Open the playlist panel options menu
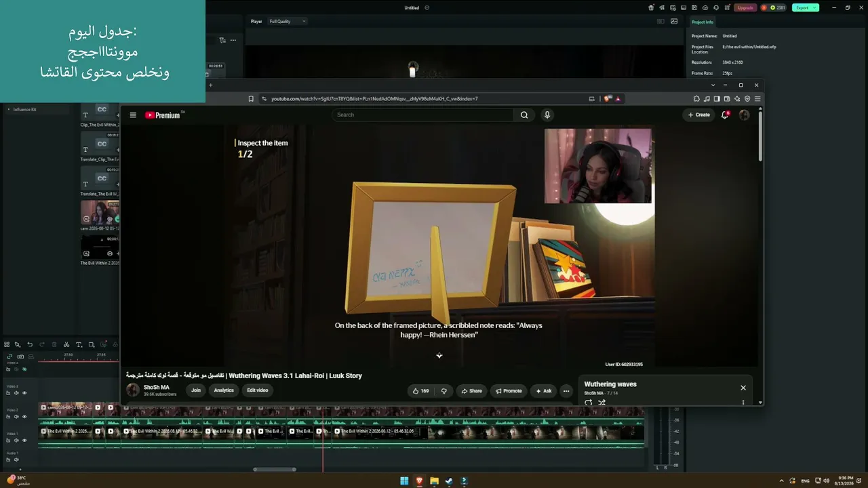This screenshot has width=868, height=488. 743,403
